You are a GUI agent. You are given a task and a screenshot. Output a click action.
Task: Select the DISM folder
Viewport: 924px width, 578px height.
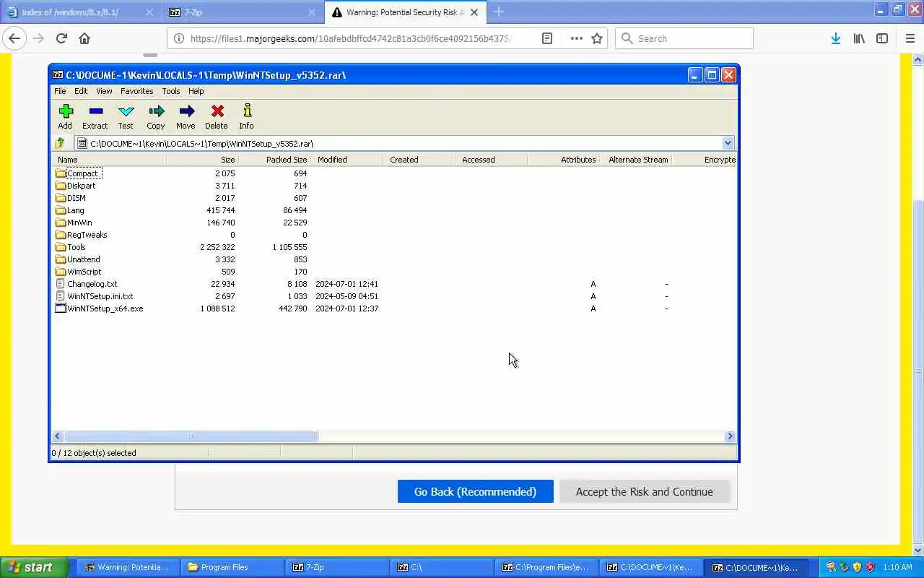(71, 198)
